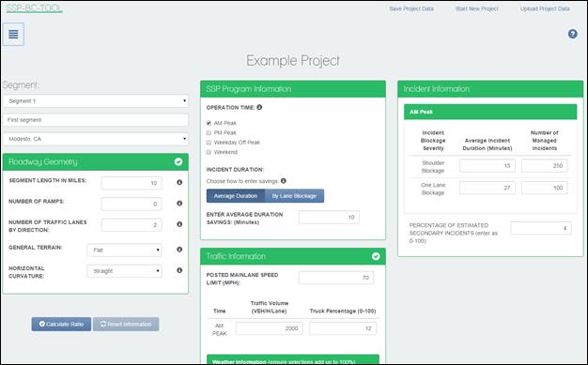Enable the Weekday Off Peak checkbox

coord(209,143)
